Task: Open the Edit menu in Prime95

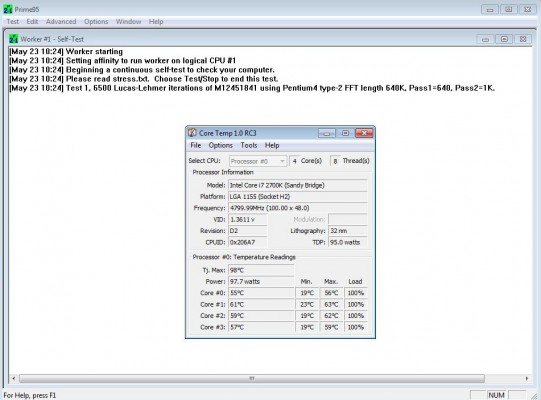Action: (x=32, y=22)
